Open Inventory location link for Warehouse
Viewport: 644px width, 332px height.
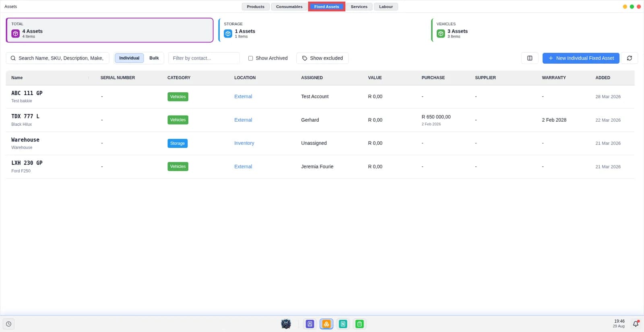pyautogui.click(x=244, y=143)
